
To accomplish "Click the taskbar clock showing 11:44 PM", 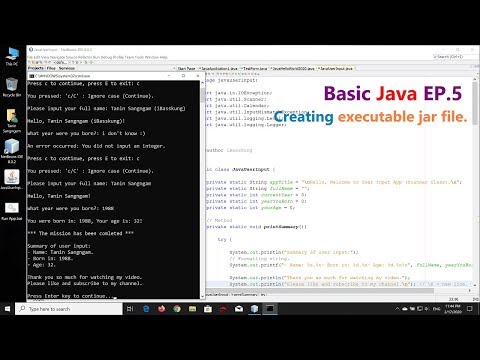I will coord(452,309).
